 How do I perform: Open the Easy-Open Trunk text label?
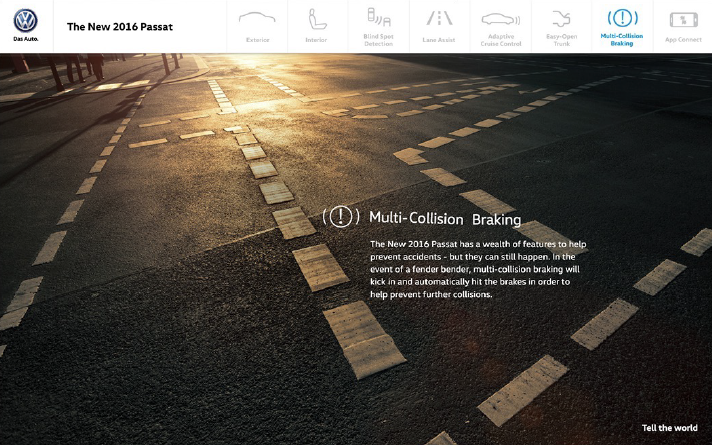(x=561, y=40)
